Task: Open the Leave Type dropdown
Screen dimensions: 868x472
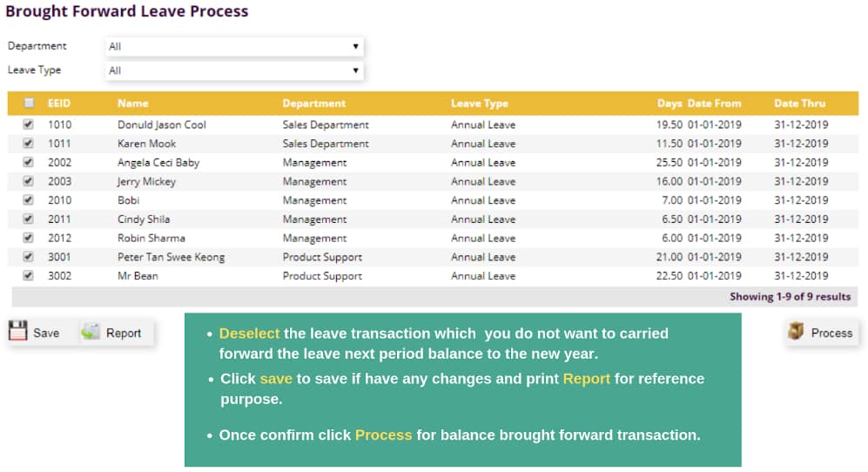Action: tap(234, 71)
